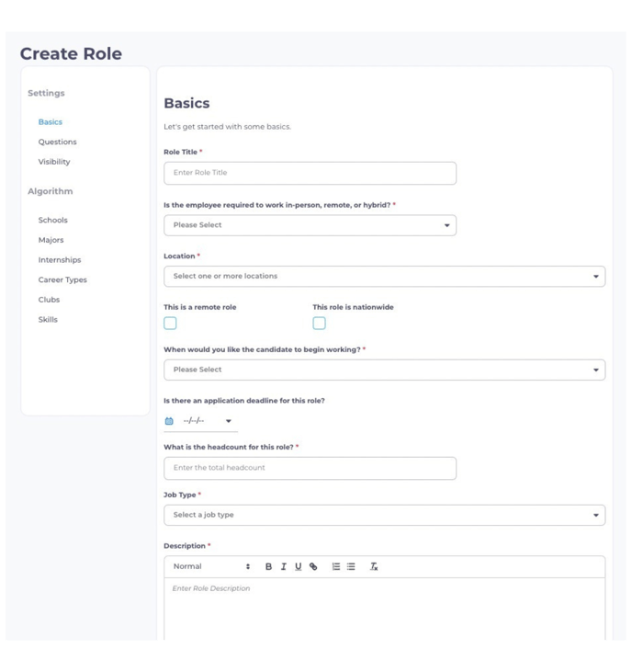Enable the 'This role is nationwide' checkbox
Screen dimensions: 632x672
click(x=319, y=323)
